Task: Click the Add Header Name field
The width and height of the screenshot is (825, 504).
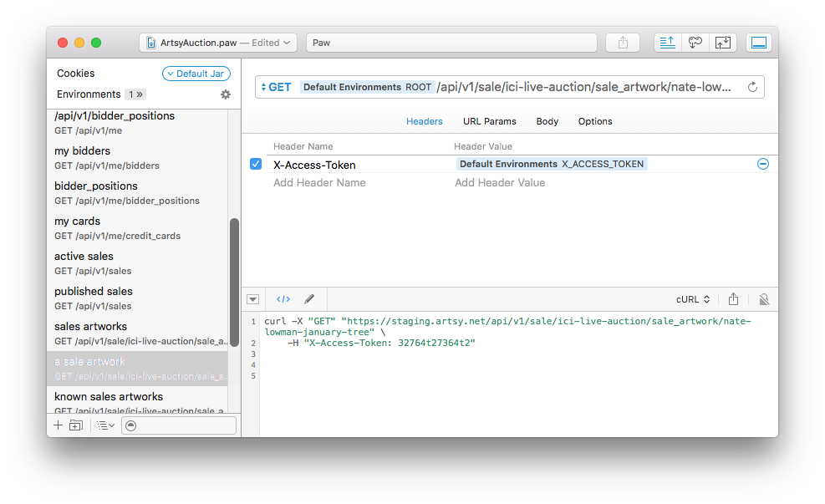Action: pyautogui.click(x=319, y=183)
